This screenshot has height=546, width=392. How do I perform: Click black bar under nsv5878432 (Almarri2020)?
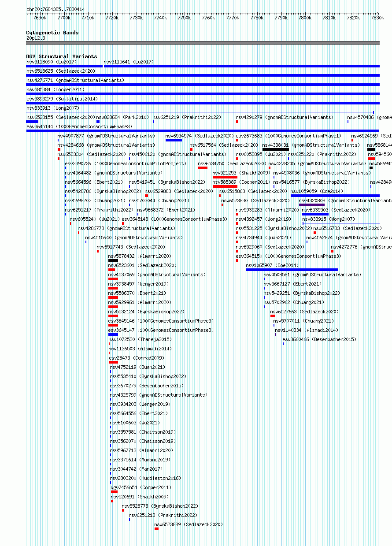coord(113,260)
